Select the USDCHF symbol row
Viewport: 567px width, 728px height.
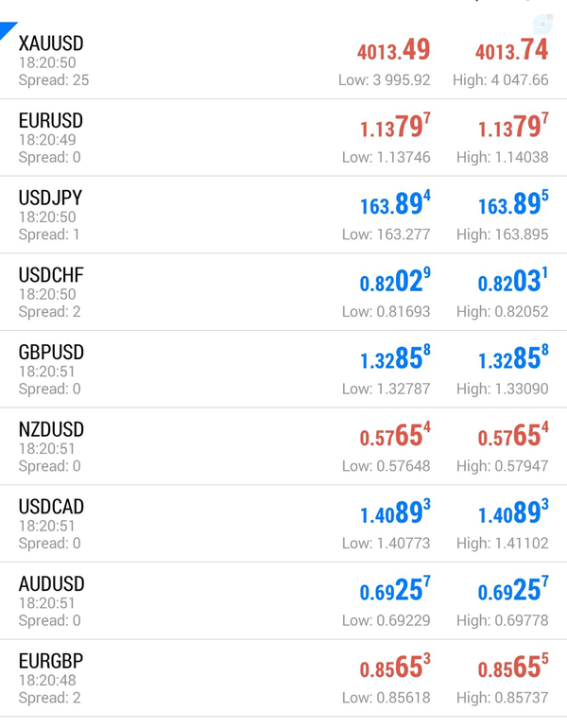[283, 292]
